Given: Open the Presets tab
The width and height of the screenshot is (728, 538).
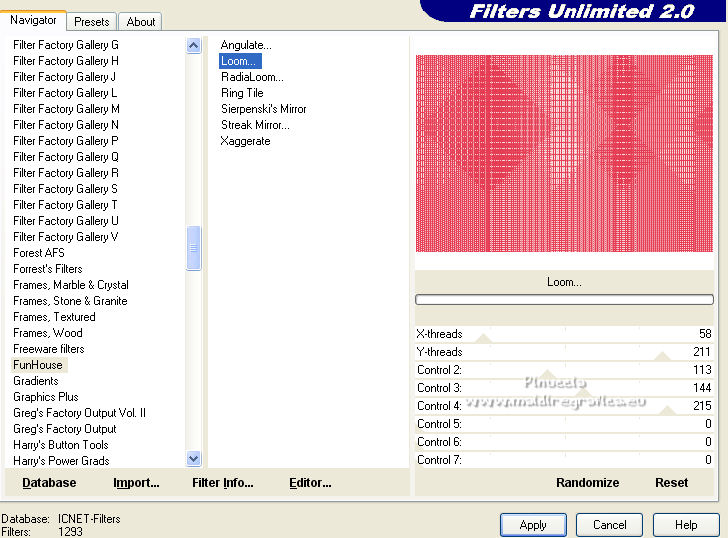Looking at the screenshot, I should (x=91, y=21).
